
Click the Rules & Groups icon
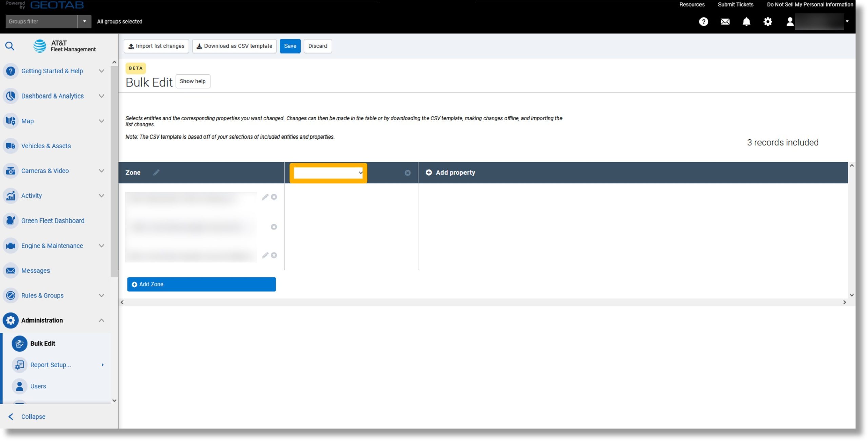click(11, 296)
